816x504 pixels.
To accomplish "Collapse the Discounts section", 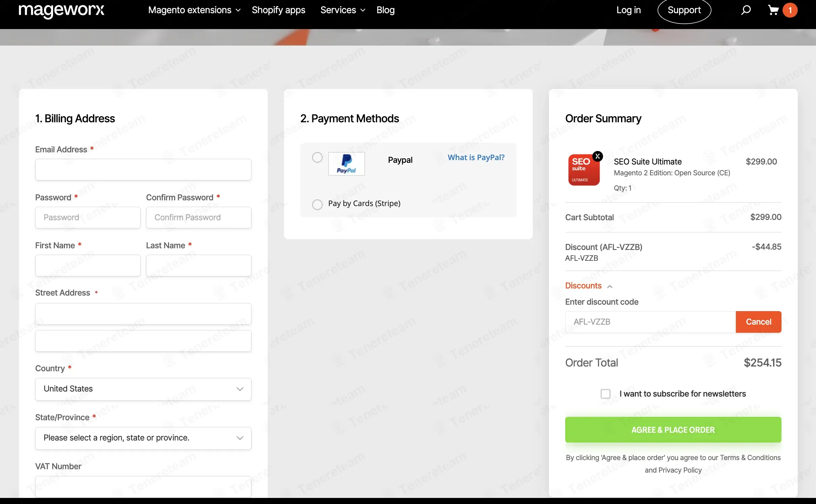I will coord(589,286).
